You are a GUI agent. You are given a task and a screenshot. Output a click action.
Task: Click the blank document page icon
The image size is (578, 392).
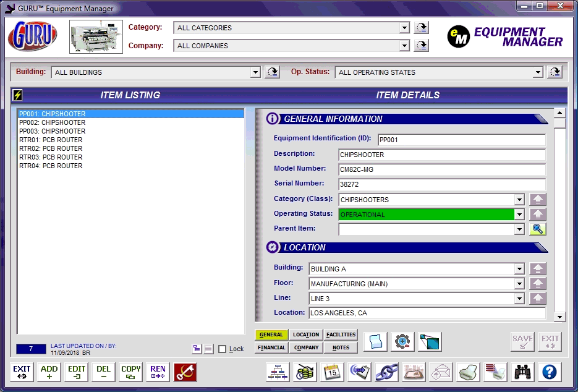pos(376,341)
